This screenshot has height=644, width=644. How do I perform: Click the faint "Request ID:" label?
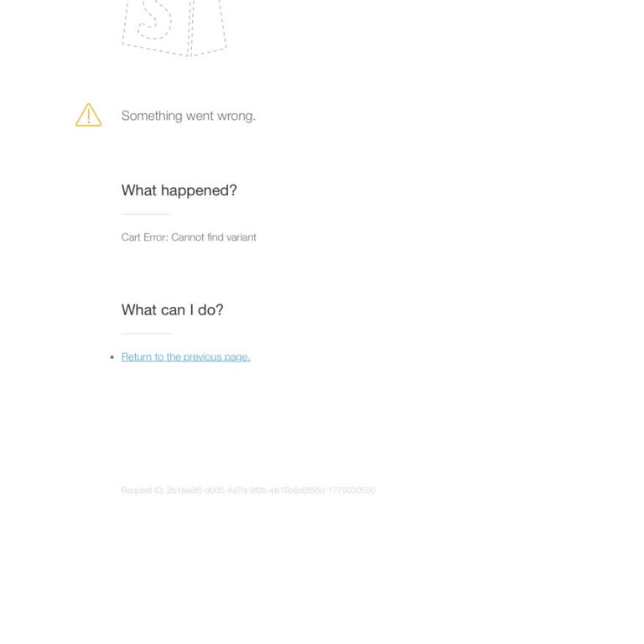[x=143, y=490]
